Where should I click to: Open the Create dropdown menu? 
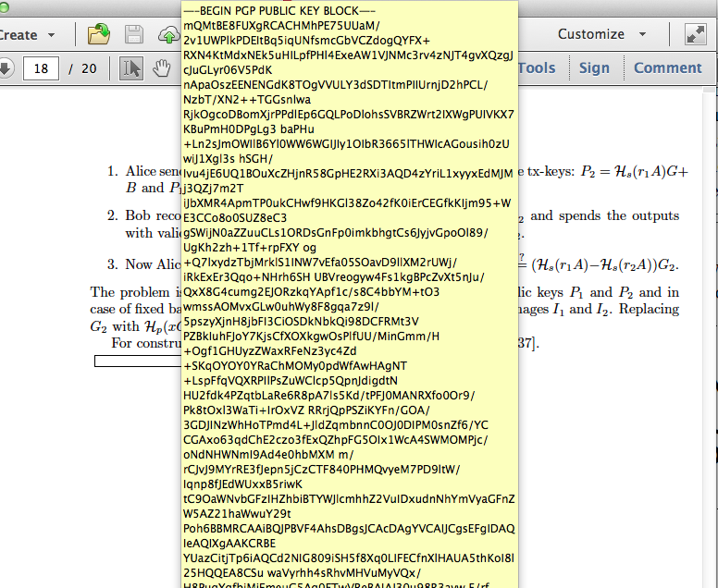pos(27,35)
